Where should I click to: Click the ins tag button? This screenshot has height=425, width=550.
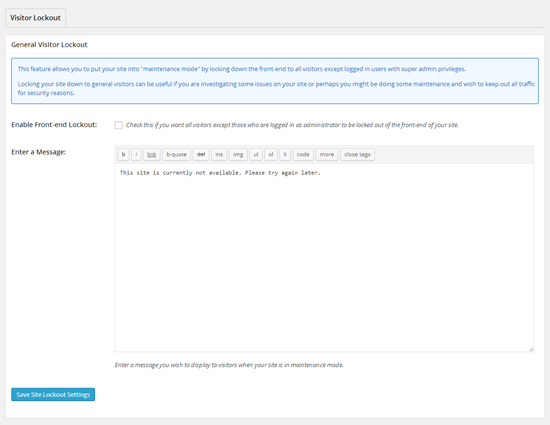tap(219, 154)
